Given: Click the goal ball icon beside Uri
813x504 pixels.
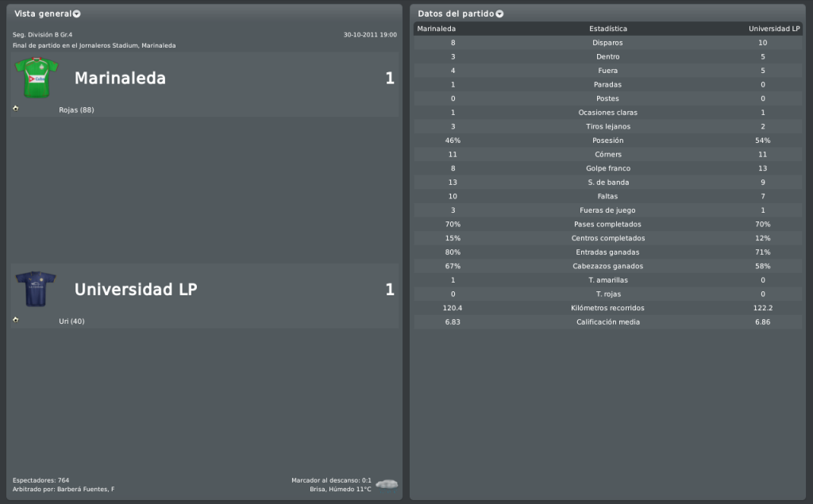Looking at the screenshot, I should click(x=16, y=319).
